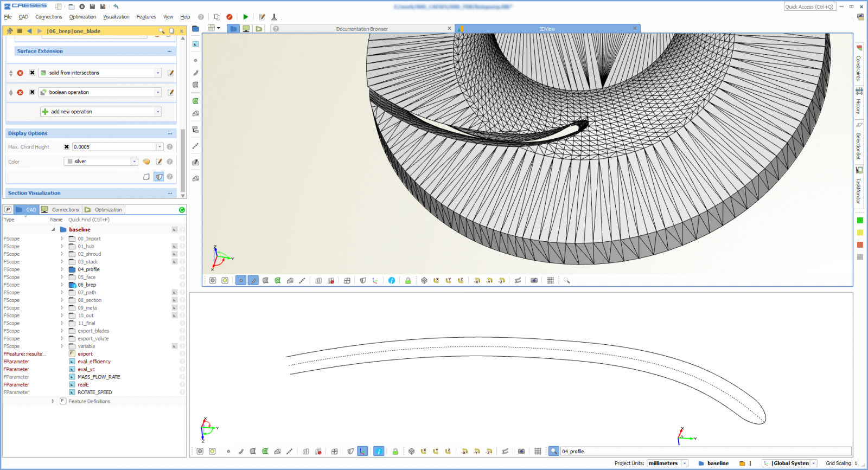Image resolution: width=868 pixels, height=470 pixels.
Task: Toggle the points filter in the 3DView toolbar
Action: (x=241, y=280)
